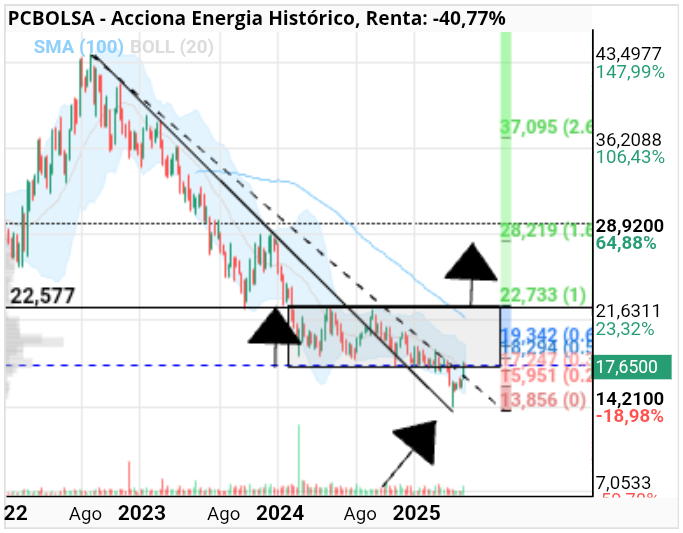Click the SMA (100) indicator label
This screenshot has height=533, width=683.
coord(79,47)
